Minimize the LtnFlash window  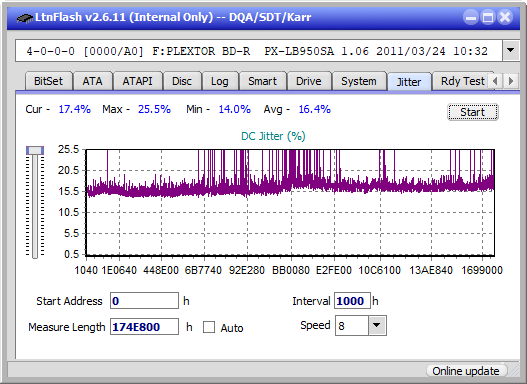click(x=471, y=17)
